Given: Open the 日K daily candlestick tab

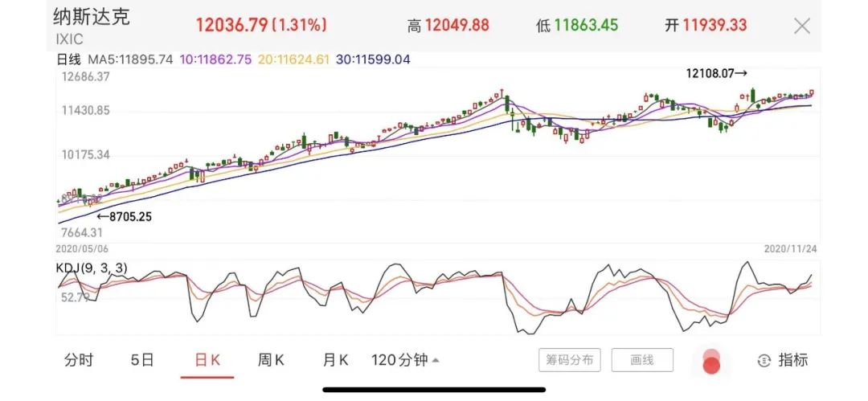Looking at the screenshot, I should tap(207, 360).
